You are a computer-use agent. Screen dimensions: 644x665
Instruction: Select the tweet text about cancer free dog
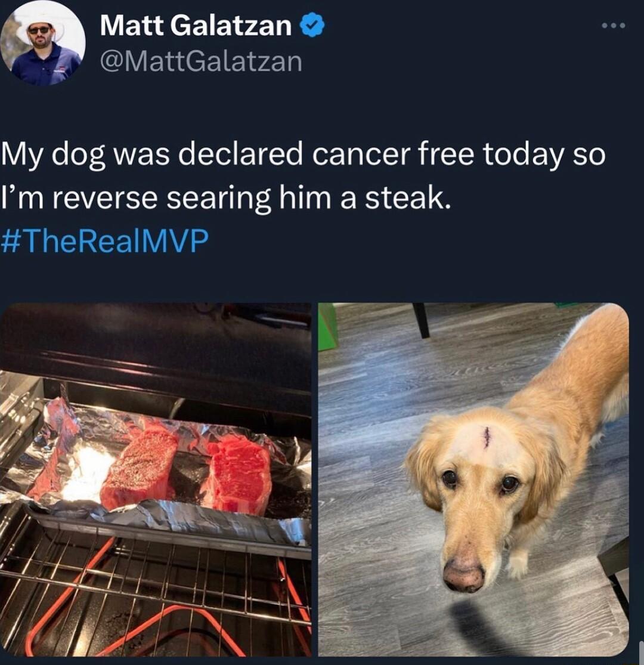click(x=303, y=176)
